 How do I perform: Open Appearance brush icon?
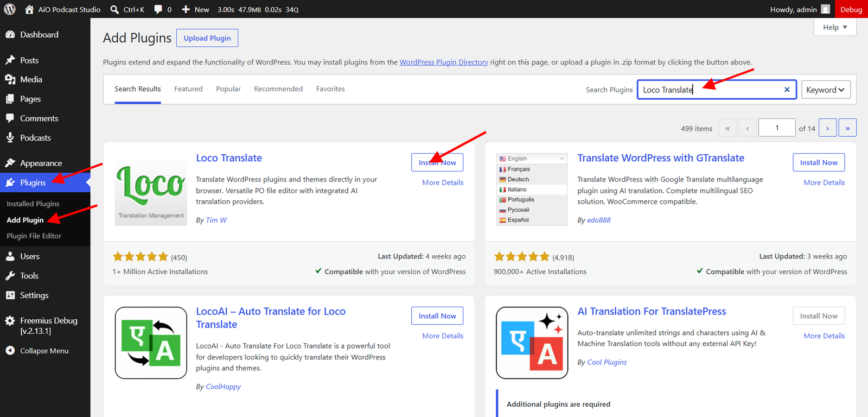tap(10, 163)
